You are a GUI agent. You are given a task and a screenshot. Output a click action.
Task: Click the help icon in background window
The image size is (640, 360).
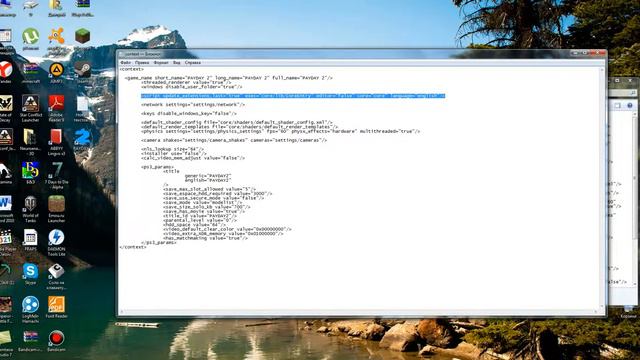(630, 105)
